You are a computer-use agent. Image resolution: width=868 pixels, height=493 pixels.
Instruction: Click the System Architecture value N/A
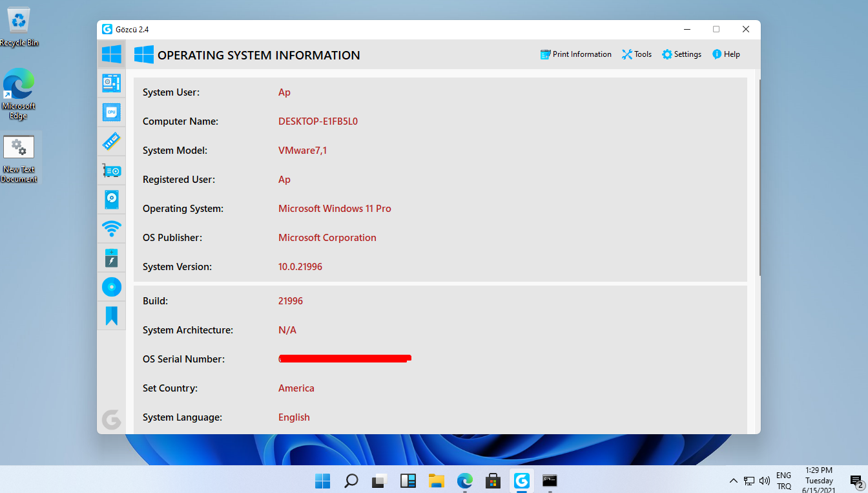(287, 330)
